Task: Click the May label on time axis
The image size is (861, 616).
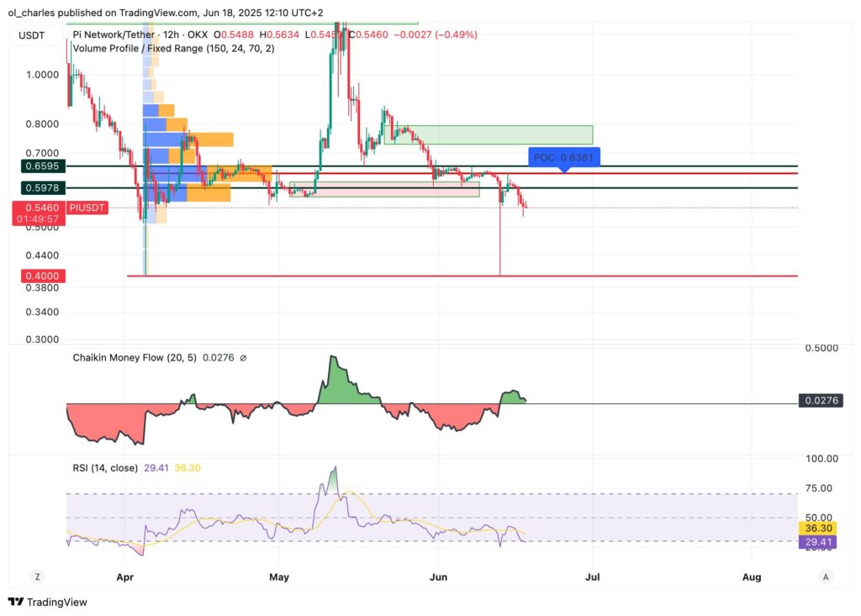Action: (279, 577)
